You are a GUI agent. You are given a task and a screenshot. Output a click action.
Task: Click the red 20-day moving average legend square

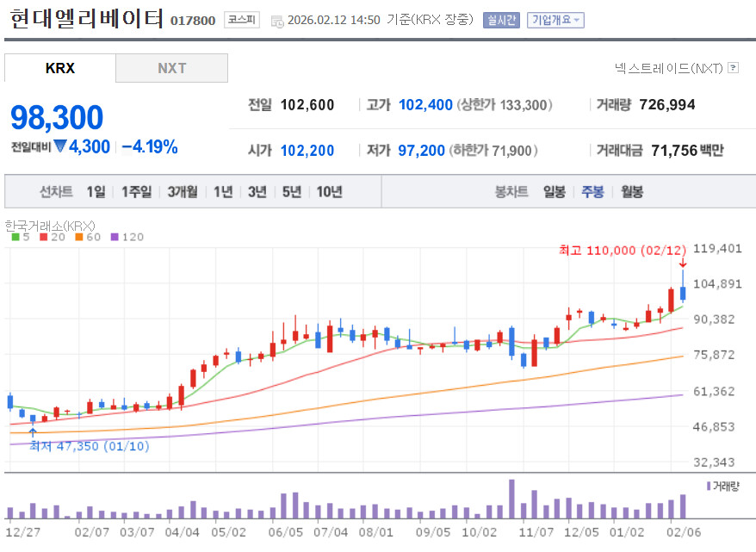43,237
